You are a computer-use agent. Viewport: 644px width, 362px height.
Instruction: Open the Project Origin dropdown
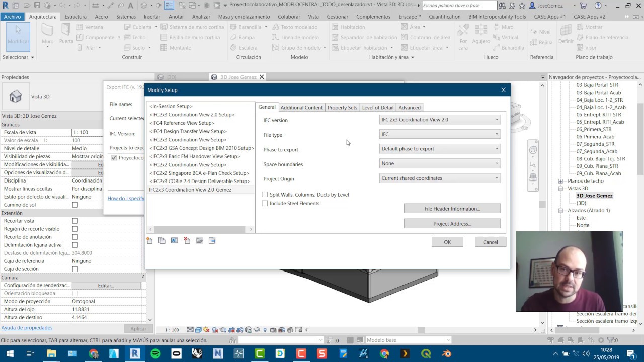point(440,178)
